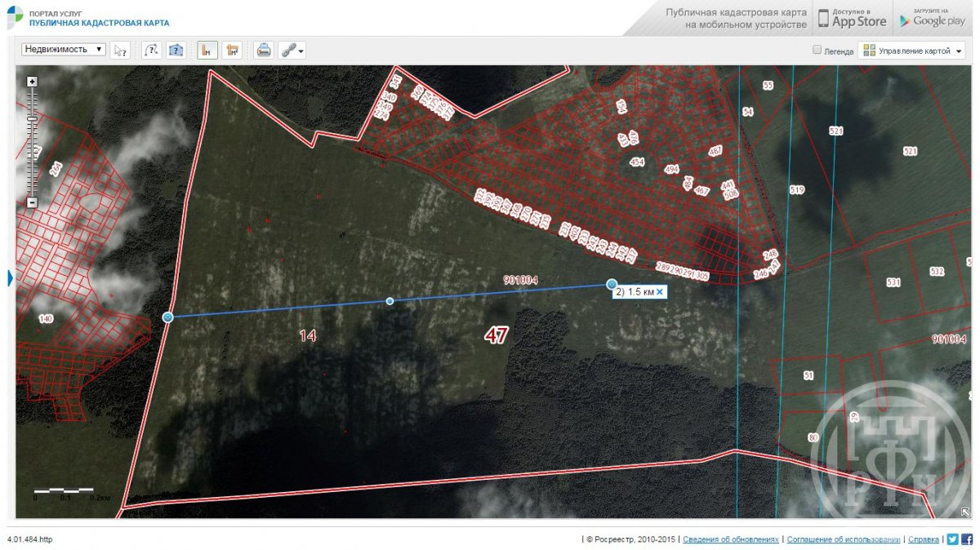The image size is (980, 550).
Task: Click the zoom in plus button
Action: (x=32, y=82)
